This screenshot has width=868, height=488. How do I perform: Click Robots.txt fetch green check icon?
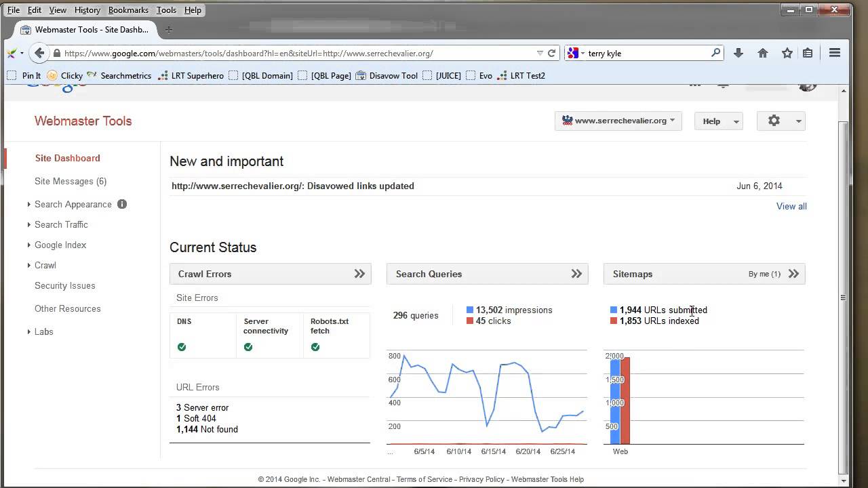point(315,347)
